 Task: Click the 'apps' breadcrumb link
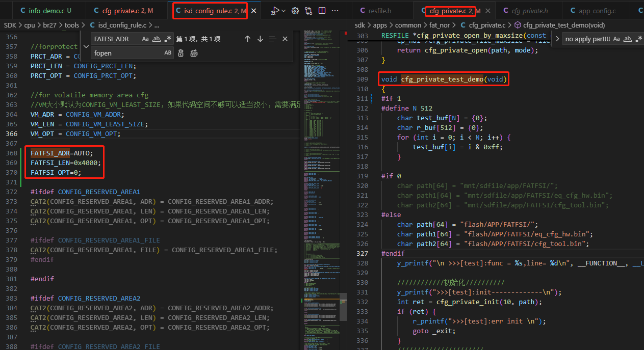click(x=380, y=25)
